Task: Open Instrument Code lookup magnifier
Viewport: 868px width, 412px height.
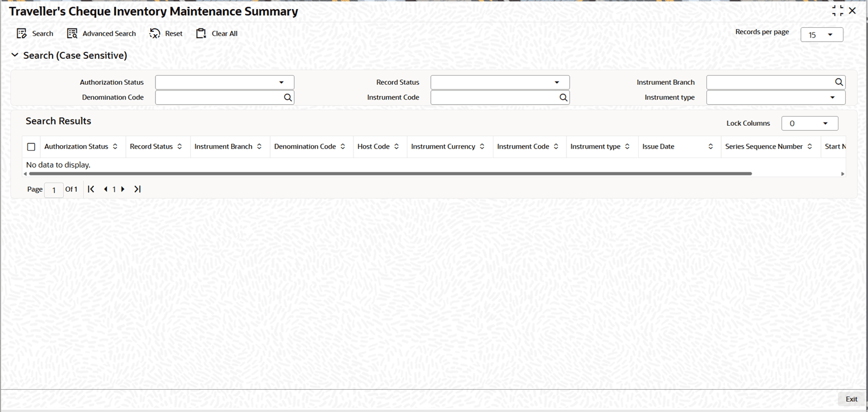Action: (x=563, y=97)
